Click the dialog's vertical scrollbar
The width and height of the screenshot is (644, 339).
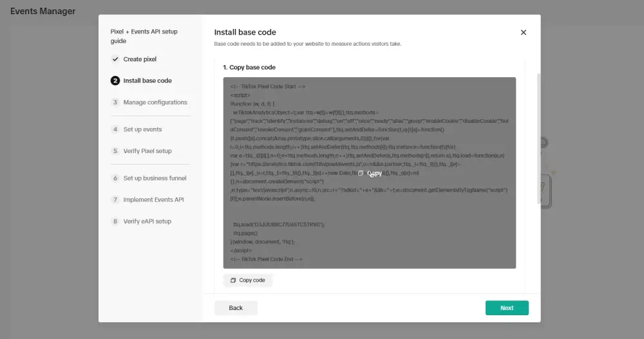pyautogui.click(x=538, y=138)
